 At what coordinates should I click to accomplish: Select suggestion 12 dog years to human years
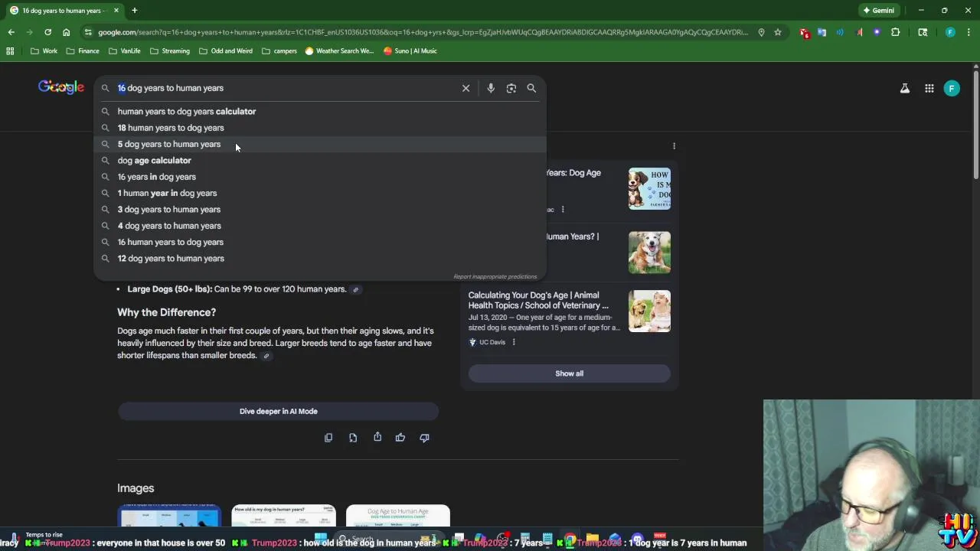point(320,259)
